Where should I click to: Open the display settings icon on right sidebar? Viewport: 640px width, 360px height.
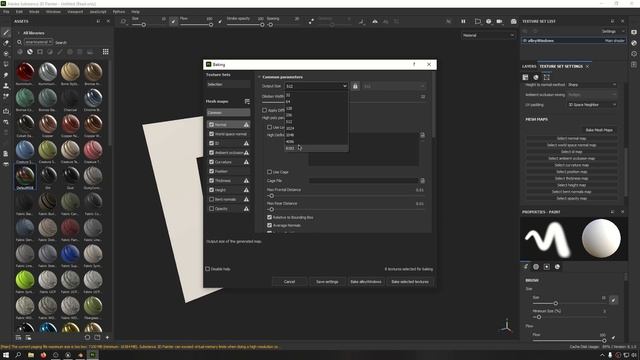click(633, 32)
